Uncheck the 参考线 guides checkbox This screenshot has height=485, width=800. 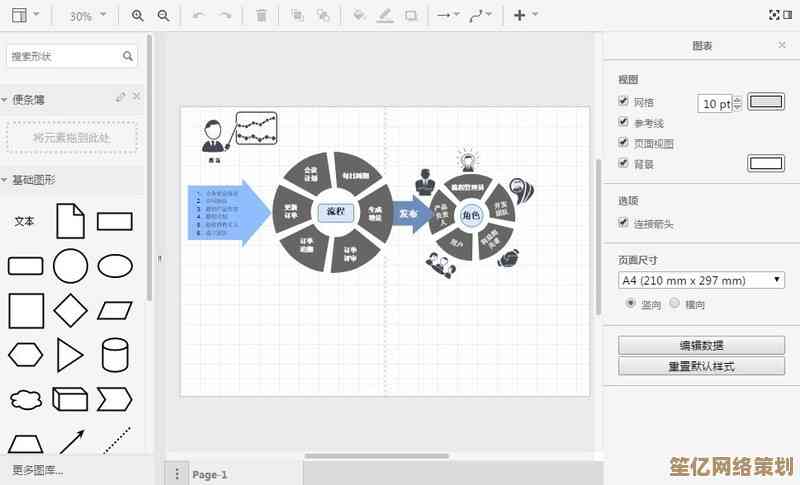click(x=624, y=122)
